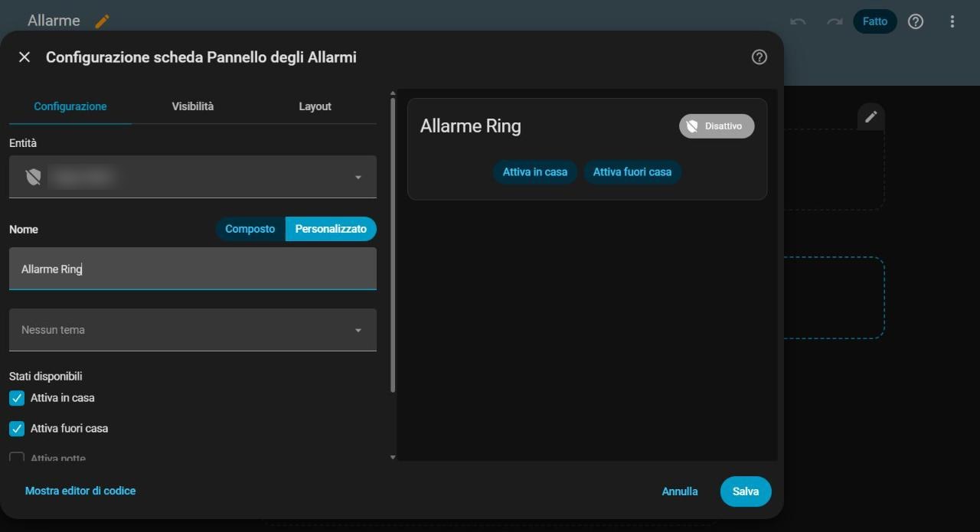Viewport: 980px width, 532px height.
Task: Expand the Entità dropdown arrow
Action: click(x=358, y=178)
